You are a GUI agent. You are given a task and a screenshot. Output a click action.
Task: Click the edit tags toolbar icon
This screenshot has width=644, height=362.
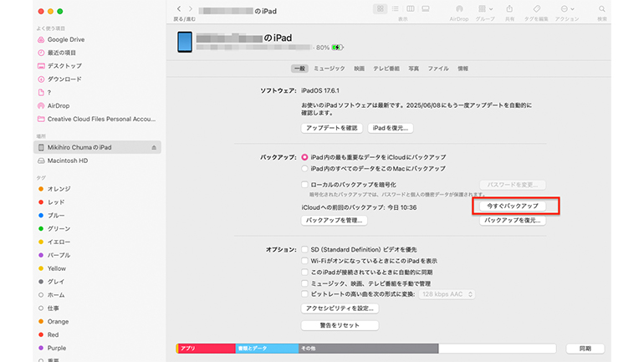click(536, 8)
